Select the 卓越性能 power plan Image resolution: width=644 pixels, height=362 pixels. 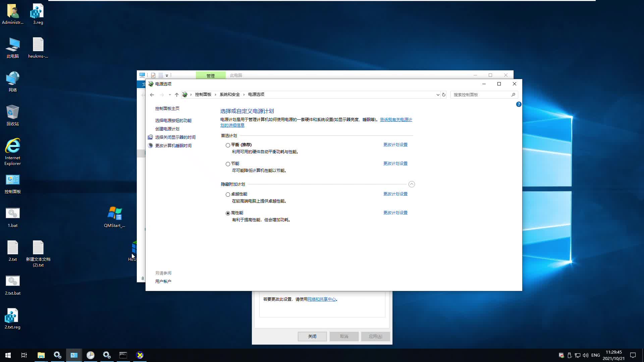coord(228,194)
